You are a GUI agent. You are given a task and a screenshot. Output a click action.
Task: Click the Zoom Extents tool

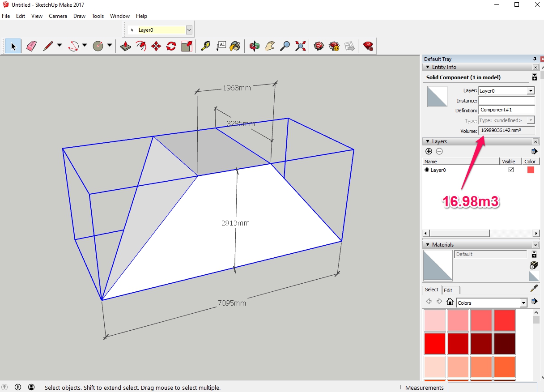pos(301,46)
